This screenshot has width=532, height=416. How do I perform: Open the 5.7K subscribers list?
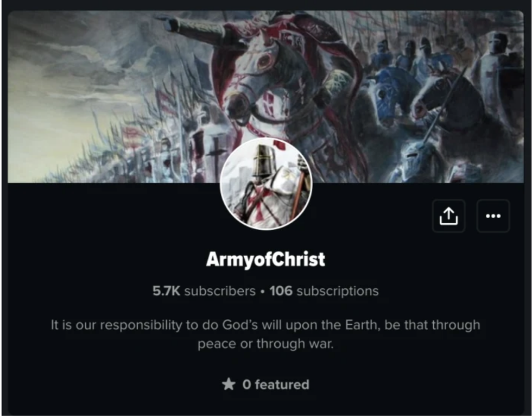204,291
